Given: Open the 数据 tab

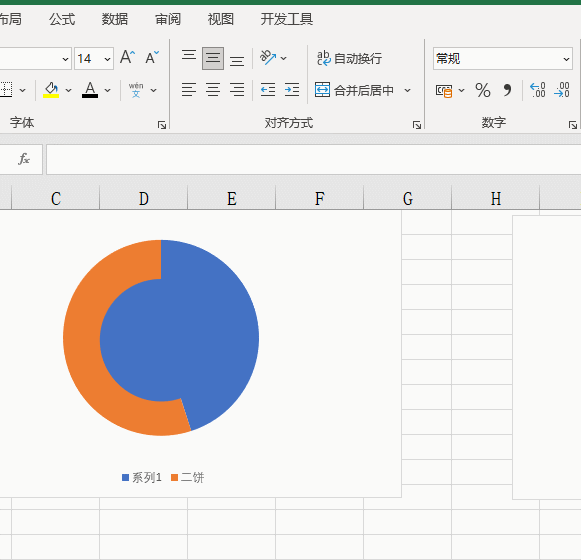Looking at the screenshot, I should 115,19.
